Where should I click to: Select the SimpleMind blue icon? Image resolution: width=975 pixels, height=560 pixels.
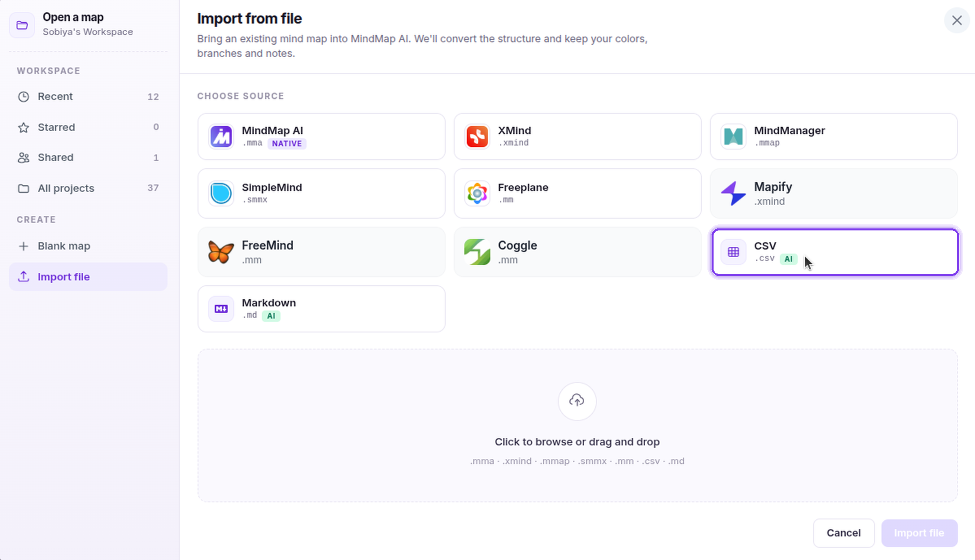pyautogui.click(x=221, y=193)
